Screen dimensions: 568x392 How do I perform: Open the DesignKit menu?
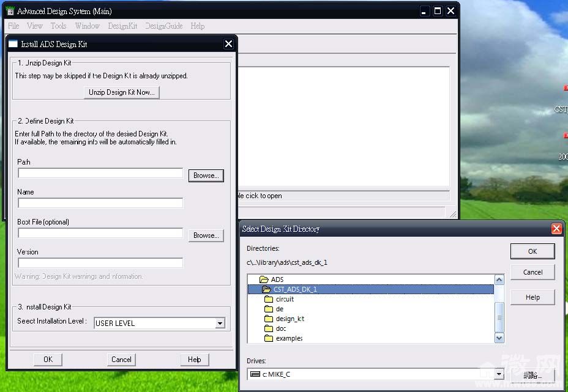[x=122, y=26]
